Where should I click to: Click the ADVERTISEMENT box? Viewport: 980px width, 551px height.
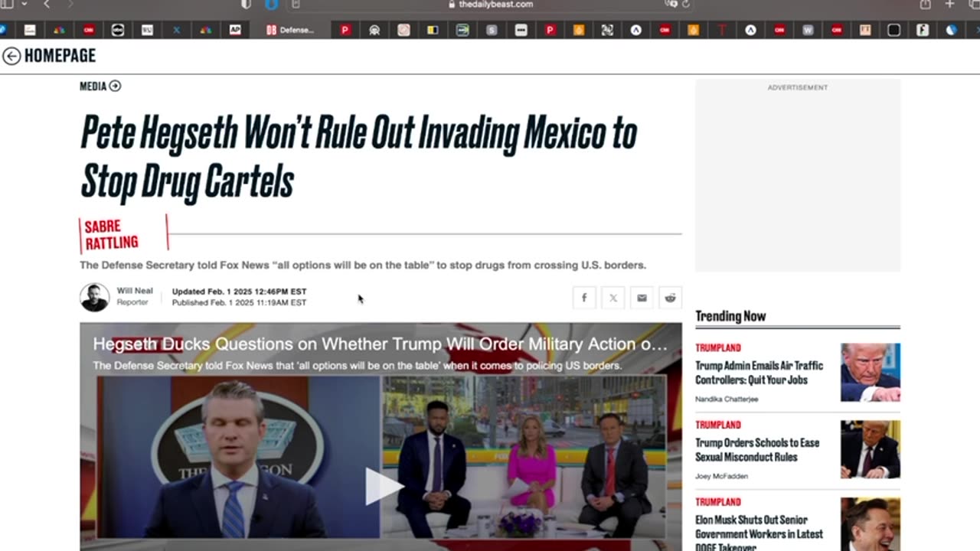(798, 176)
